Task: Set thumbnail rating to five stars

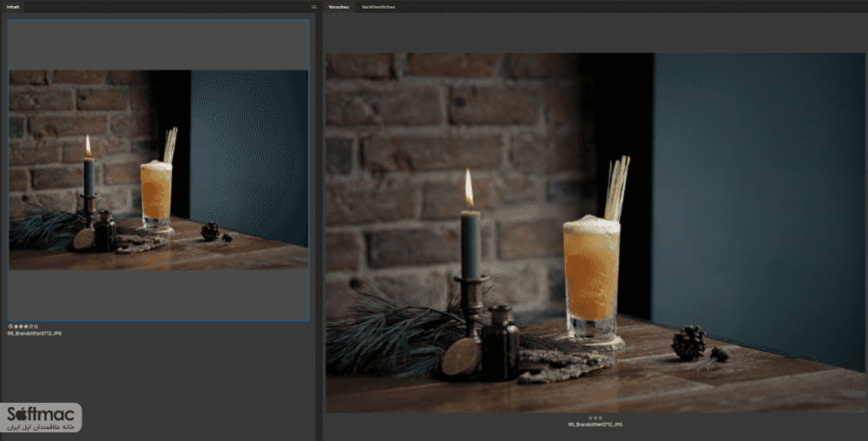Action: coord(36,326)
